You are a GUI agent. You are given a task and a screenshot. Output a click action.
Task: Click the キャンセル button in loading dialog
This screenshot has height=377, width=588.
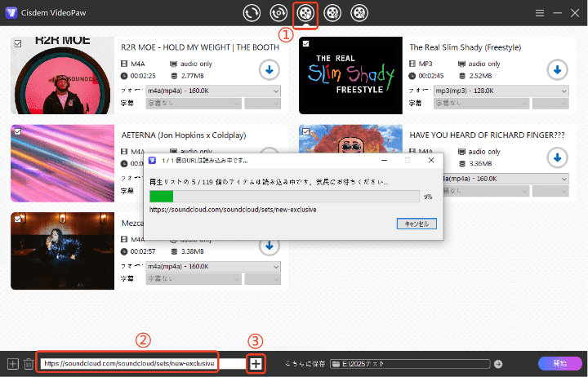pyautogui.click(x=416, y=224)
